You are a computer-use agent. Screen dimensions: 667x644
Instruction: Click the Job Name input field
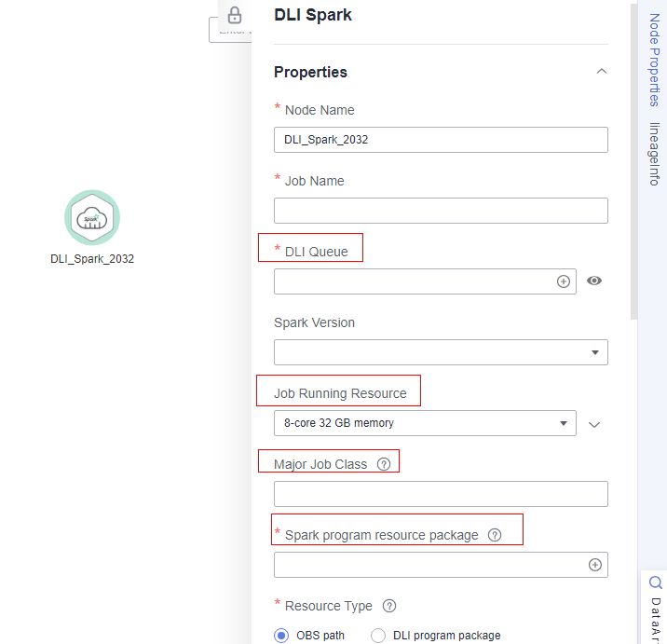441,211
